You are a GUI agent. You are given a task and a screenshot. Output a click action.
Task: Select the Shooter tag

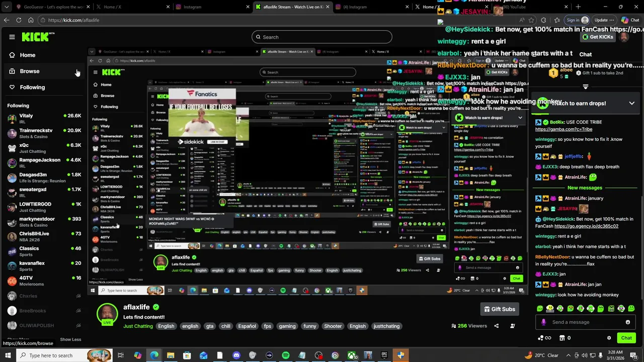coord(333,326)
